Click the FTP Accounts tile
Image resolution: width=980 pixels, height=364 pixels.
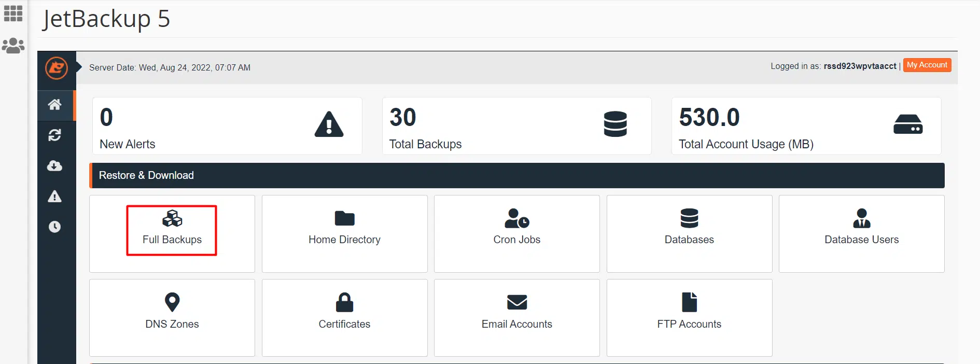point(689,317)
